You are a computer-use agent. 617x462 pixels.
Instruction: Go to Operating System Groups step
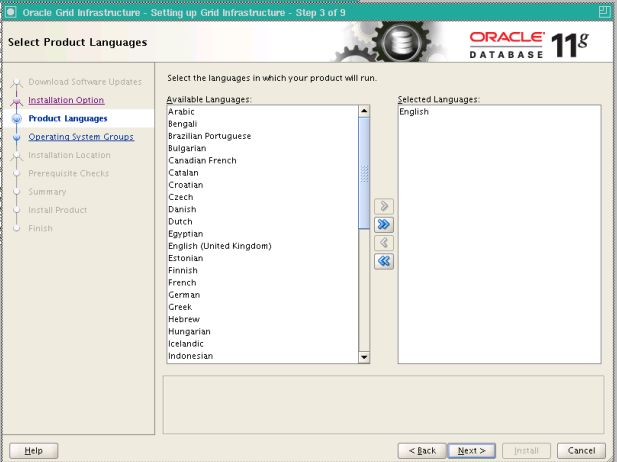[x=81, y=137]
